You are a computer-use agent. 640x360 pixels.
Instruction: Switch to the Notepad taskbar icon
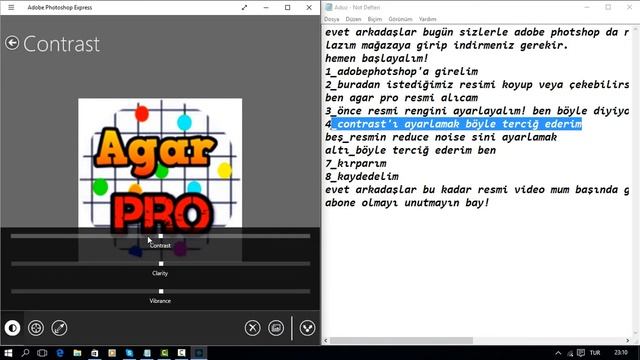pos(147,353)
